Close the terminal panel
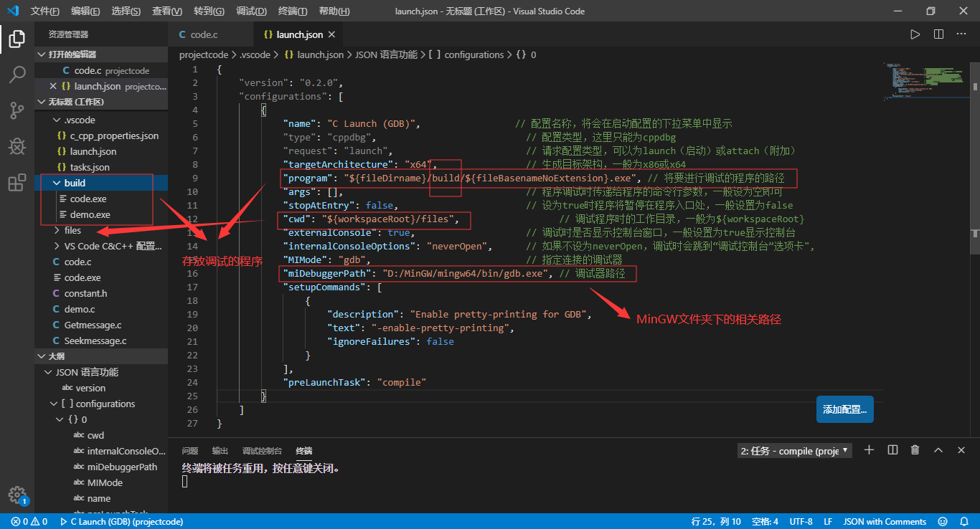Viewport: 980px width, 529px height. point(962,450)
